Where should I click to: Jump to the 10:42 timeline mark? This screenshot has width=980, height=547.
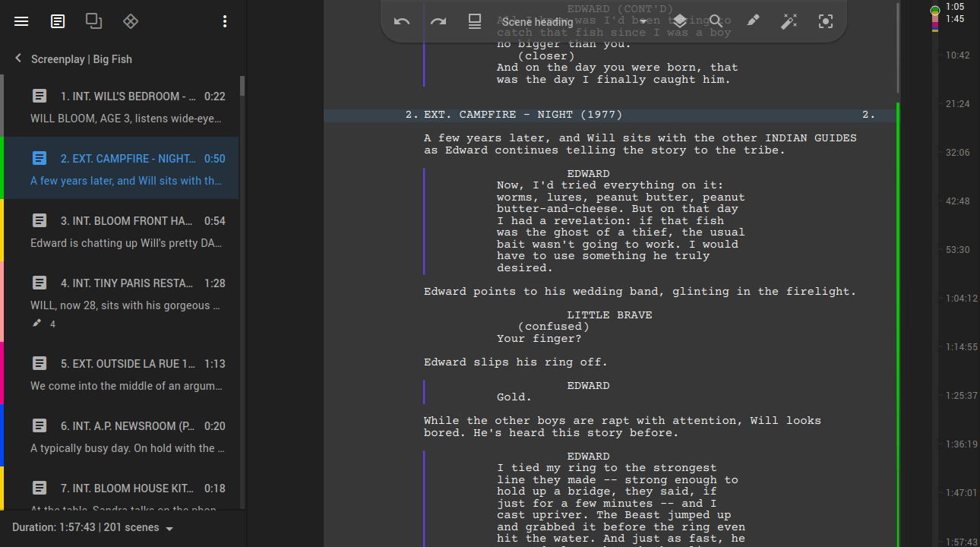click(x=957, y=55)
